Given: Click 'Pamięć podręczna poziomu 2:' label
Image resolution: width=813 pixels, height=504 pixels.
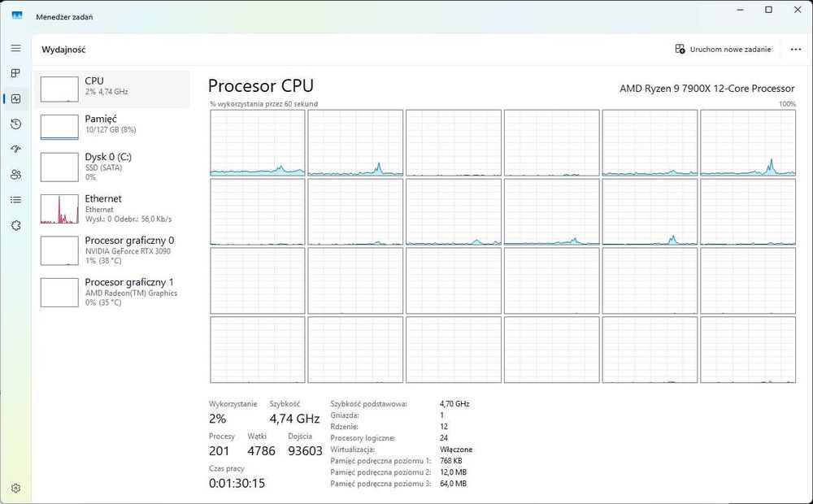Looking at the screenshot, I should point(380,472).
